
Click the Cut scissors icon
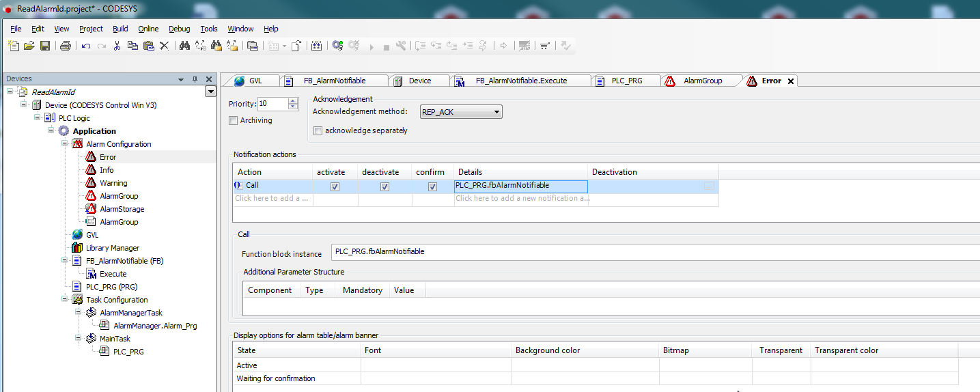pos(117,46)
